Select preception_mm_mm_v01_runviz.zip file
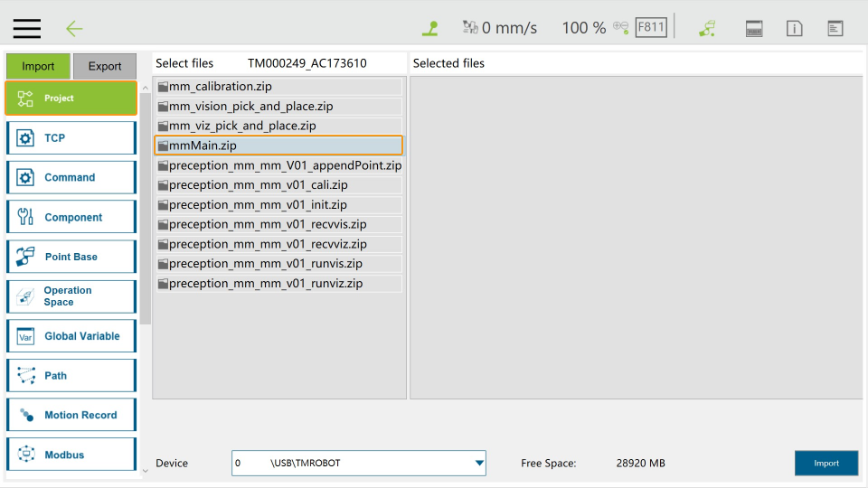The width and height of the screenshot is (868, 488). point(278,284)
